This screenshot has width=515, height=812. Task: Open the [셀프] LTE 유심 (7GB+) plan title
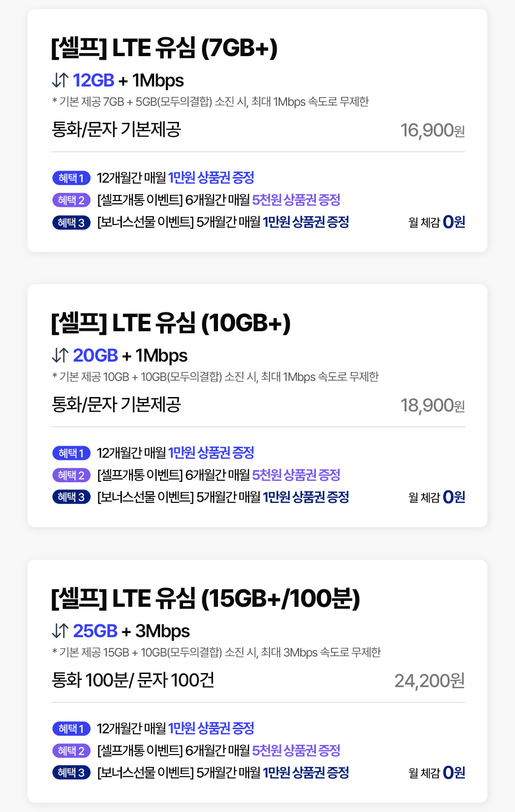point(164,48)
